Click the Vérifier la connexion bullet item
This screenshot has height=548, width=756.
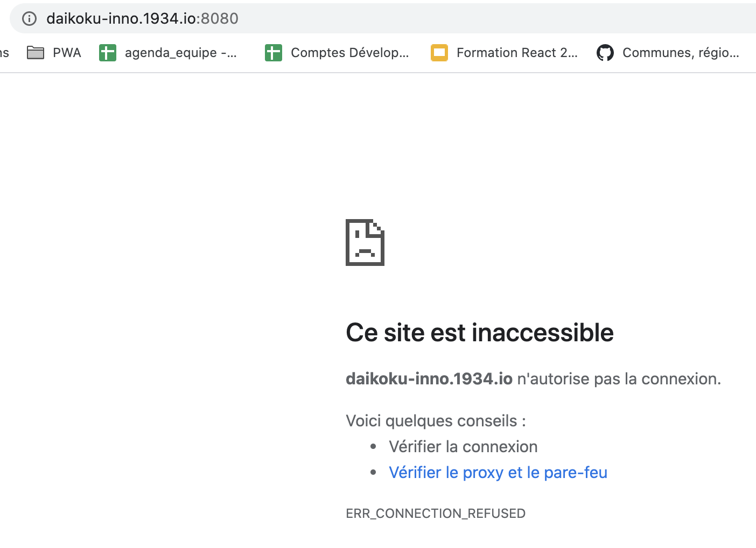click(463, 446)
